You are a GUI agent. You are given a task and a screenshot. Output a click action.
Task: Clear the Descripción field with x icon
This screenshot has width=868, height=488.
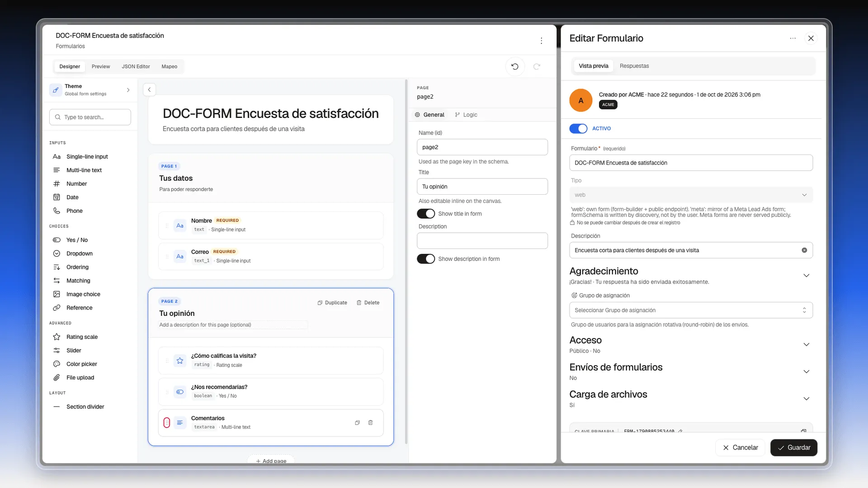tap(804, 250)
